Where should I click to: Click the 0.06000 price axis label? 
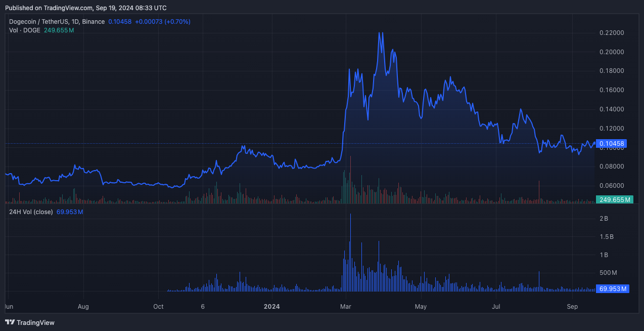[x=612, y=186]
